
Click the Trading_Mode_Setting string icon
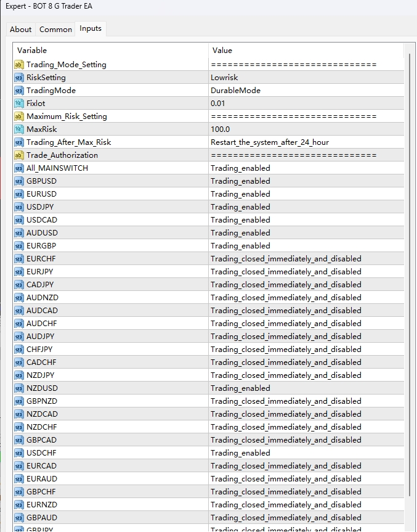point(18,65)
